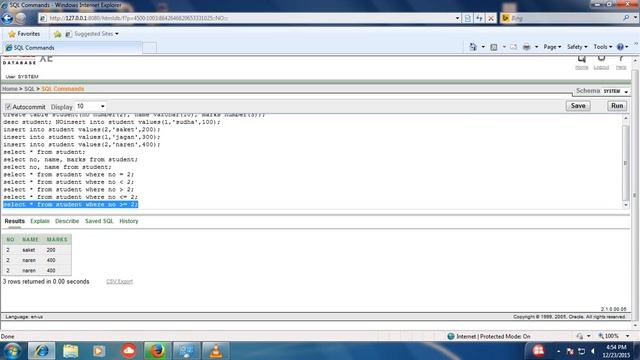640x360 pixels.
Task: Open the Home breadcrumb link
Action: coord(10,89)
